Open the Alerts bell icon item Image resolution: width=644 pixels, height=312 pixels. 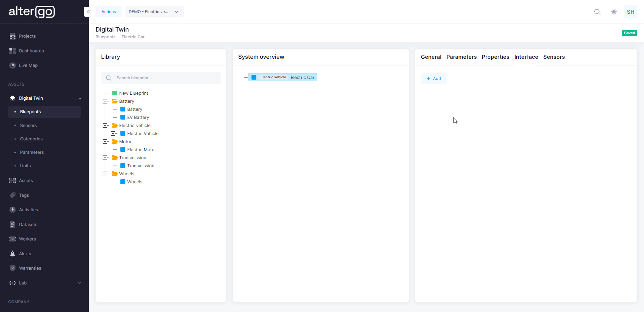[25, 254]
